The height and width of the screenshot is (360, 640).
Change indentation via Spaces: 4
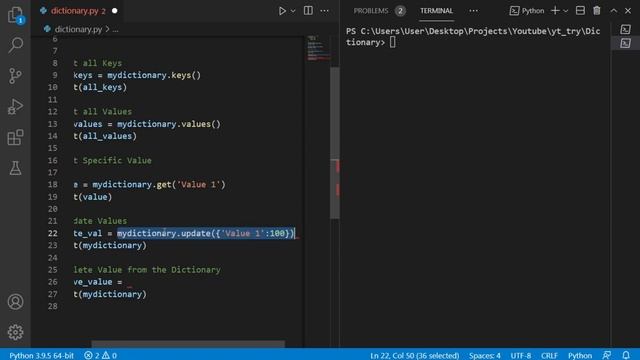484,356
